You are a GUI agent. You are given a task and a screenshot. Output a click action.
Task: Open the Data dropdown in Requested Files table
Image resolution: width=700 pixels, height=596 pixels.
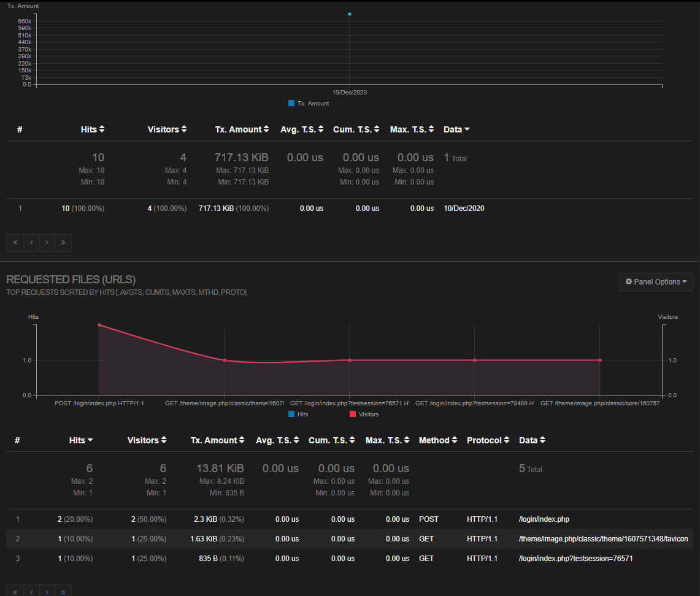pos(531,440)
